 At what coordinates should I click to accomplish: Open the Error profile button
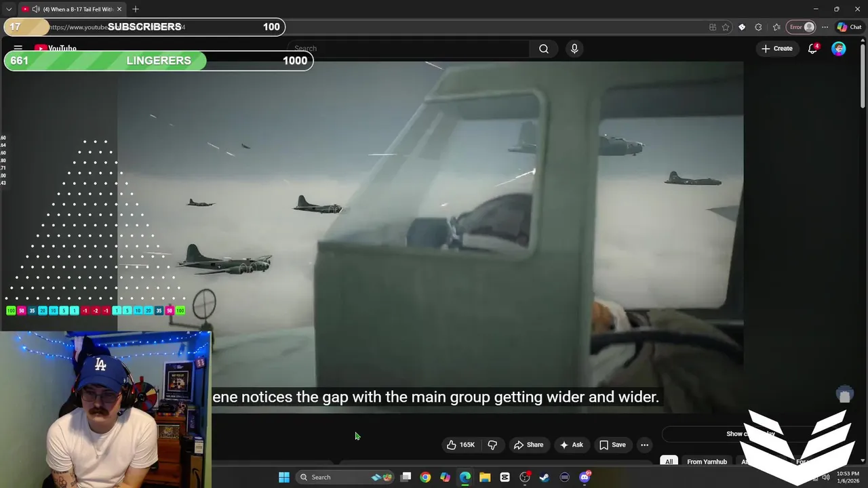(801, 27)
